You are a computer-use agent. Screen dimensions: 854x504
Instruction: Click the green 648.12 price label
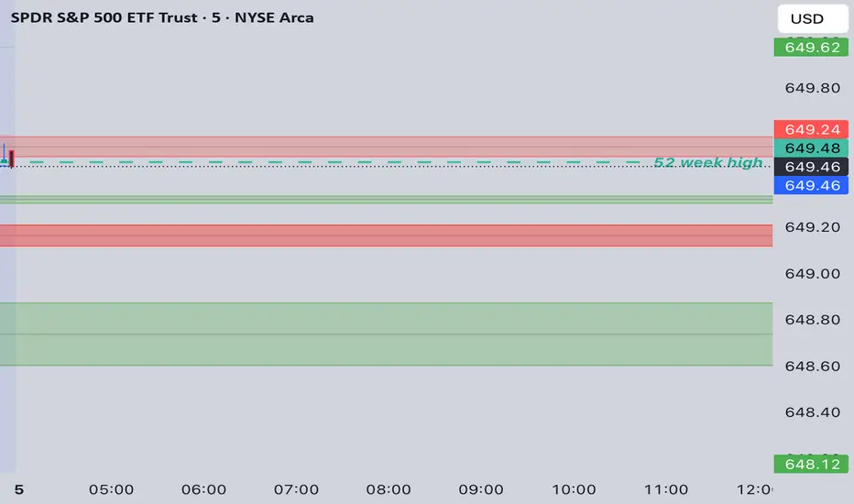coord(810,465)
